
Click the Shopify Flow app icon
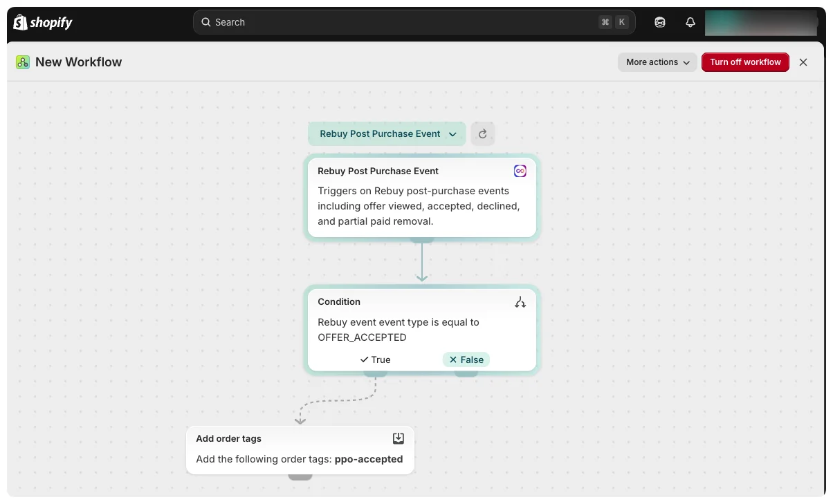click(x=23, y=62)
